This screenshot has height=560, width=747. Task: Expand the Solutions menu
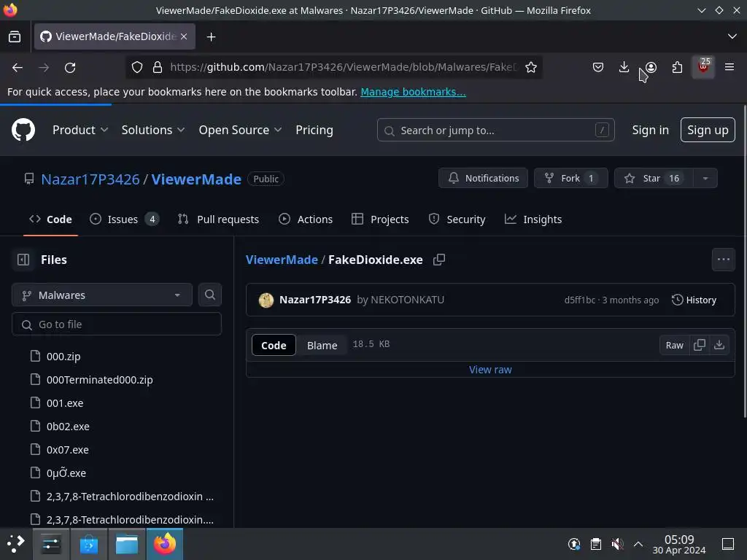tap(153, 130)
